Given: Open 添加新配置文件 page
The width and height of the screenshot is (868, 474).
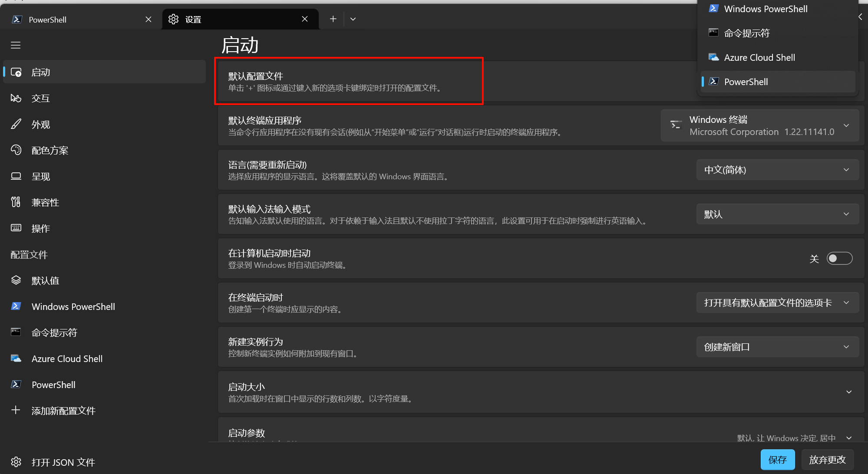Looking at the screenshot, I should pyautogui.click(x=104, y=411).
